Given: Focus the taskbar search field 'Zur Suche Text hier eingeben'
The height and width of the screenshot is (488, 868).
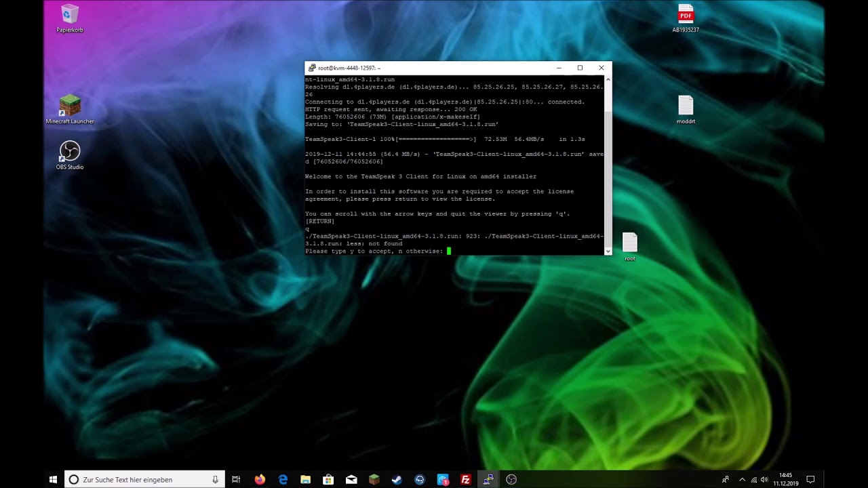Looking at the screenshot, I should click(144, 479).
